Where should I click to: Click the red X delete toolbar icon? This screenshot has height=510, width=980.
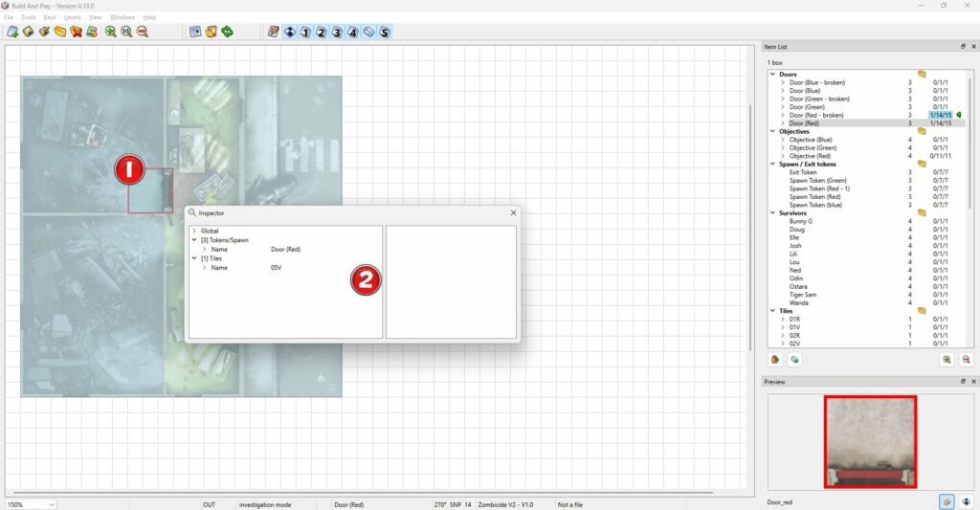(76, 32)
